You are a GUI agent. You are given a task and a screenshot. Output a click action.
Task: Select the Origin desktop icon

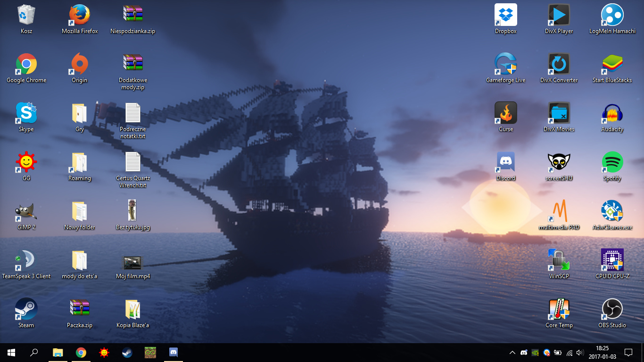point(79,64)
